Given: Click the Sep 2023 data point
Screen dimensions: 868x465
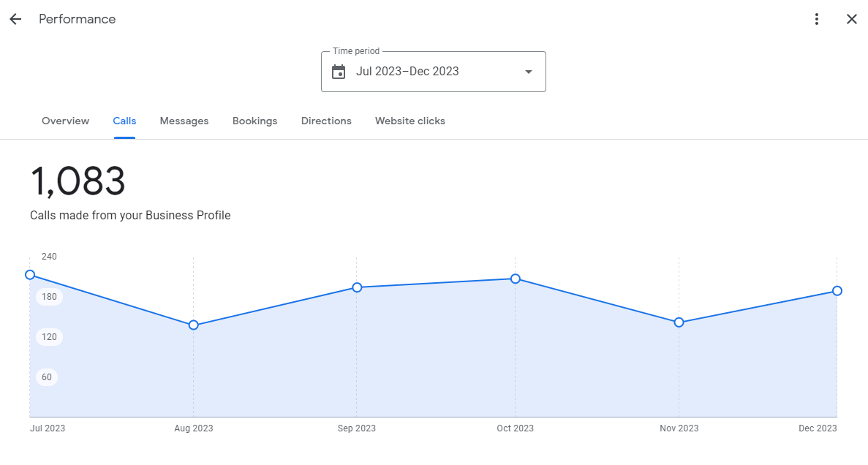Looking at the screenshot, I should pyautogui.click(x=357, y=287).
